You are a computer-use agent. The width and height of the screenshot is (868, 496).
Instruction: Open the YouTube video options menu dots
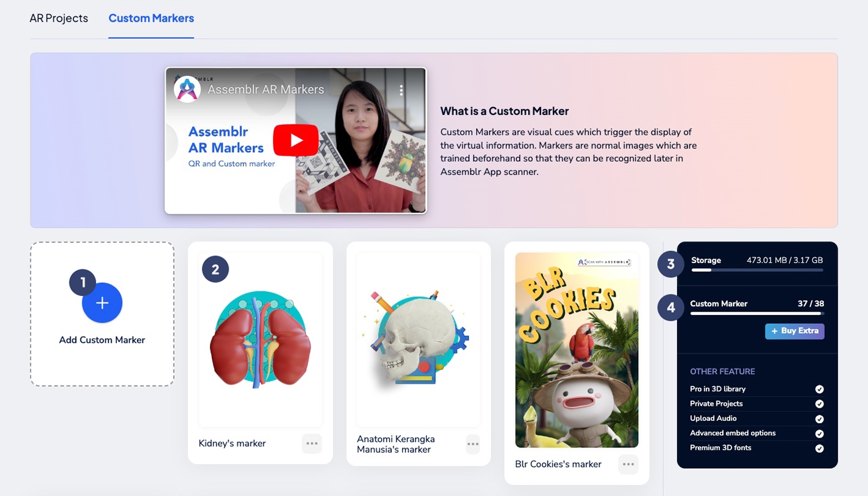(401, 90)
